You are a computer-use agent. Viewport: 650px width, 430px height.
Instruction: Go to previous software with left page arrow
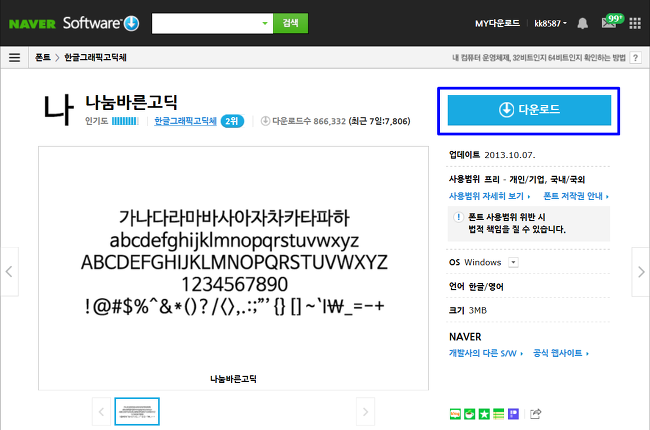click(9, 272)
